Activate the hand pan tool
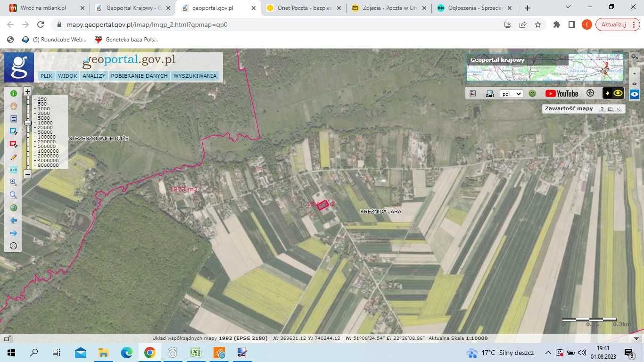644x362 pixels. point(13,106)
